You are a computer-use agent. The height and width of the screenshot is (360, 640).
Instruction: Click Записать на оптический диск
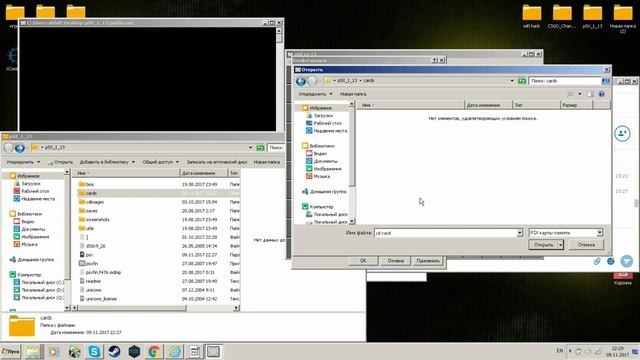click(217, 162)
